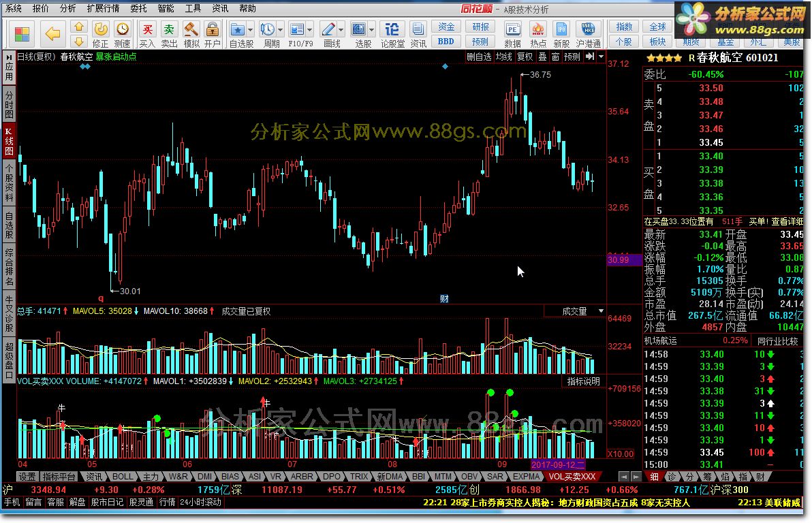The image size is (812, 523).
Task: Open 委托 menu
Action: (138, 8)
